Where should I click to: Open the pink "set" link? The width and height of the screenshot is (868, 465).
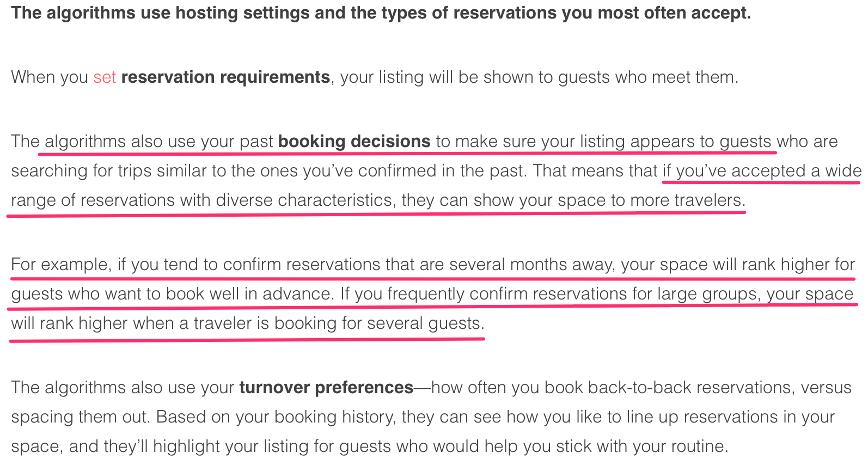[x=105, y=77]
